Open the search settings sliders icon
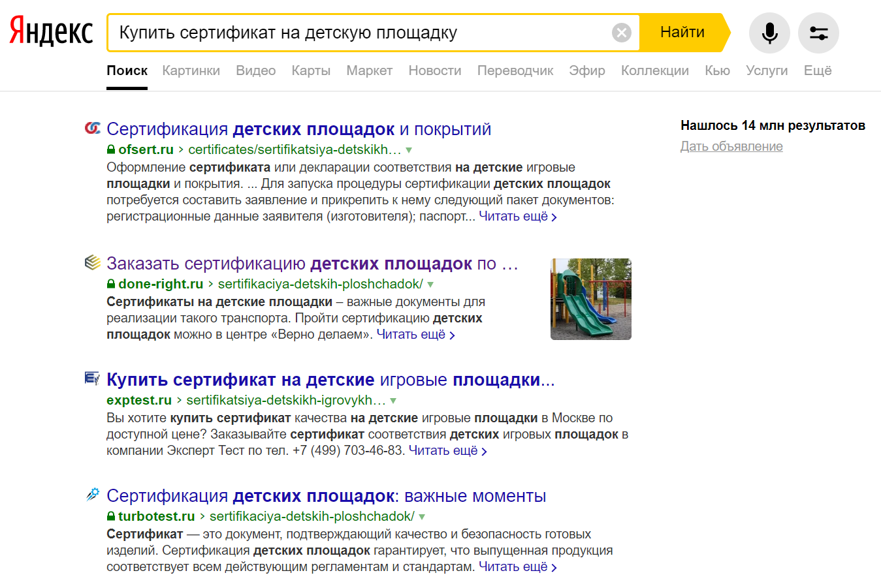Screen dimensions: 881x588 (818, 33)
